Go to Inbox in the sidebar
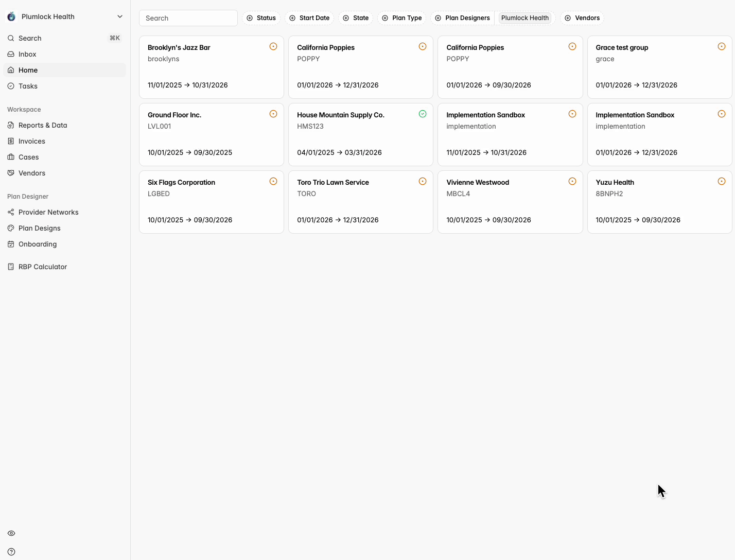The width and height of the screenshot is (735, 560). [27, 54]
